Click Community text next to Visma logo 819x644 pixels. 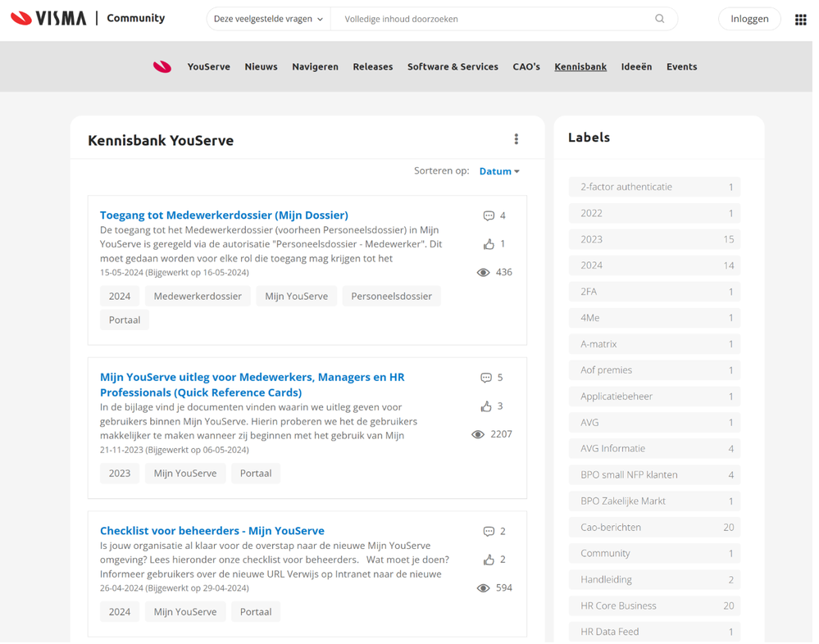(136, 18)
